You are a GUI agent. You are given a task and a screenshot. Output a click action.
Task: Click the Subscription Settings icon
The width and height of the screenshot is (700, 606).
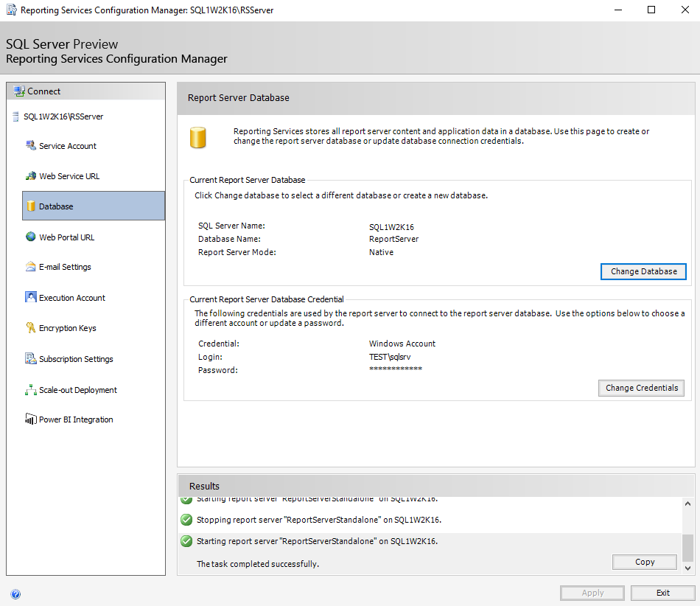tap(31, 358)
